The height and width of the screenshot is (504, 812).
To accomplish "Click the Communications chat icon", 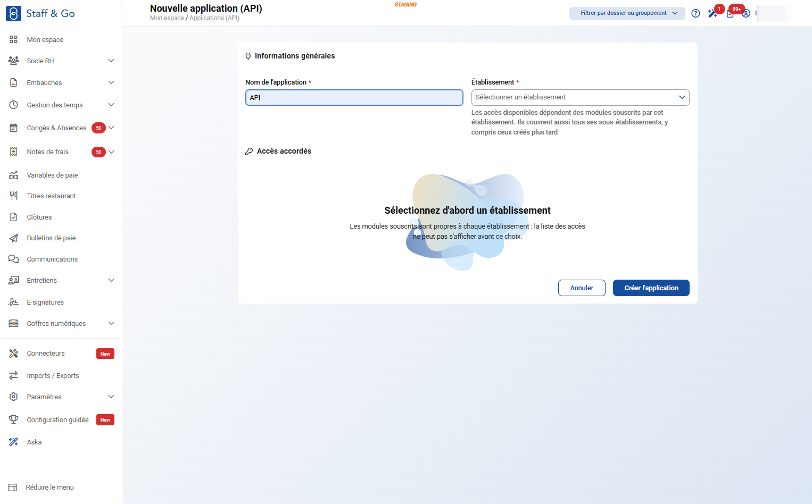I will pos(14,259).
